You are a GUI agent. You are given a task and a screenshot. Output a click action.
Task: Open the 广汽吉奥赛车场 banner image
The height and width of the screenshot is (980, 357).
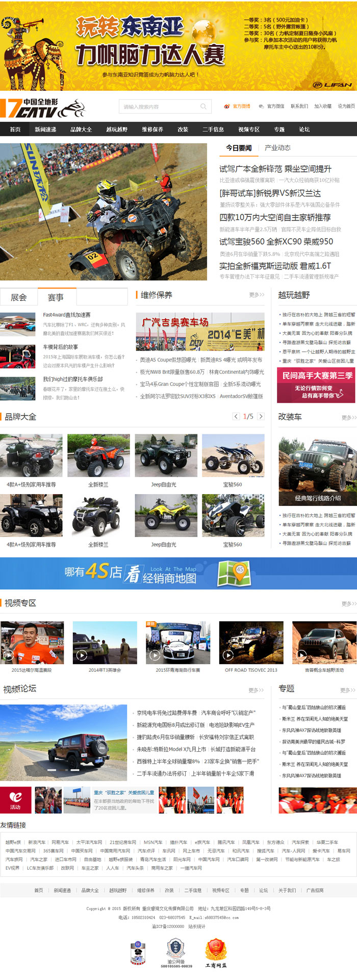point(200,332)
